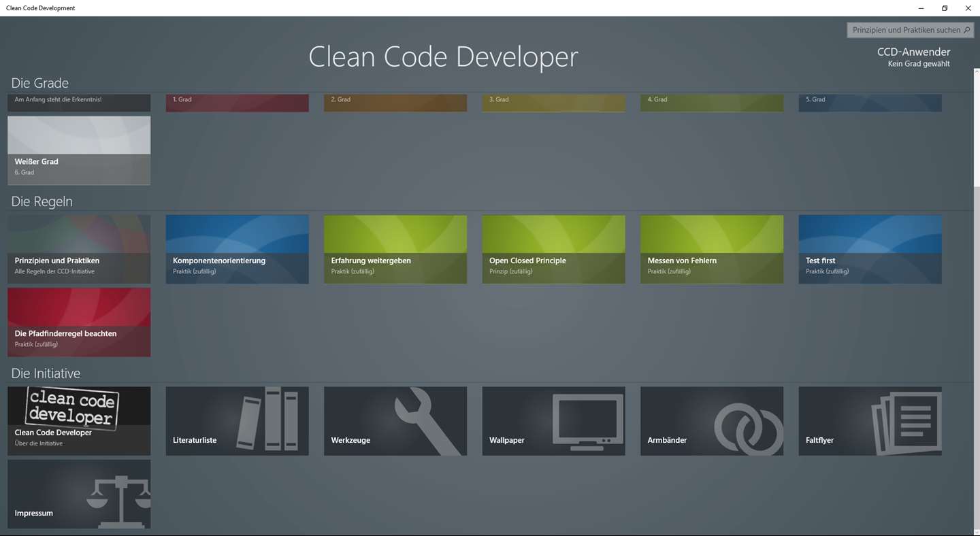
Task: Open Die Pfadfinderregel beachten tile
Action: (79, 322)
